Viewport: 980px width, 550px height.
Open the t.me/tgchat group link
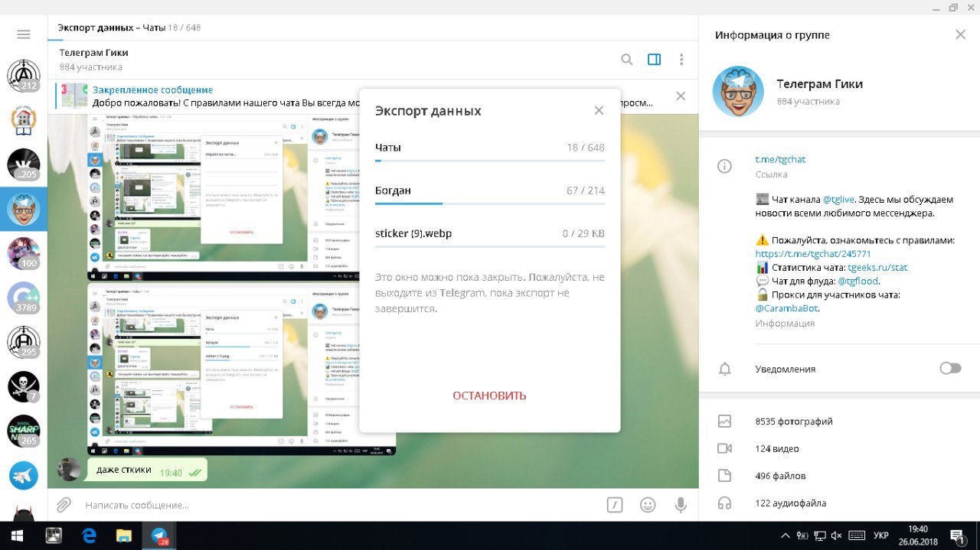click(x=780, y=159)
